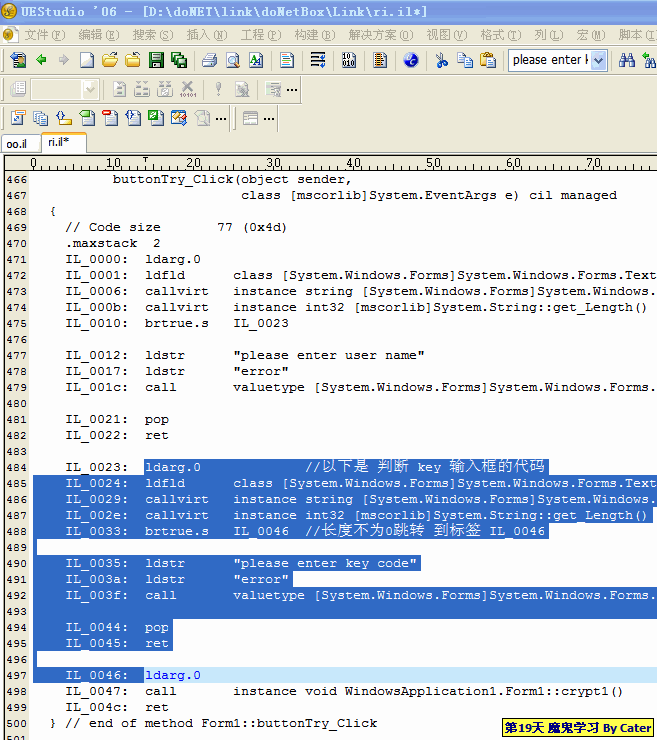Click the "please enter user name" string
Viewport: 657px width, 740px height.
pyautogui.click(x=329, y=355)
